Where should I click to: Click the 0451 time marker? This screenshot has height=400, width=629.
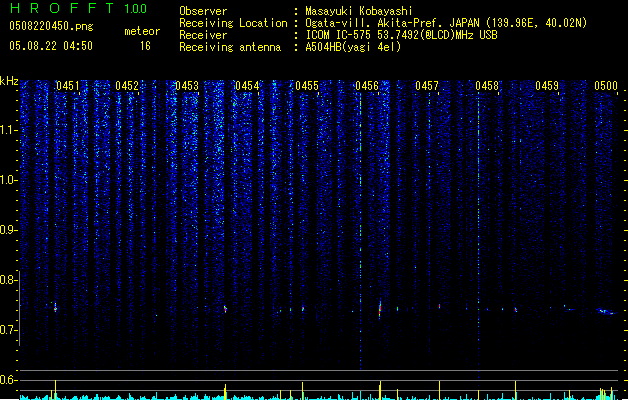(x=67, y=86)
